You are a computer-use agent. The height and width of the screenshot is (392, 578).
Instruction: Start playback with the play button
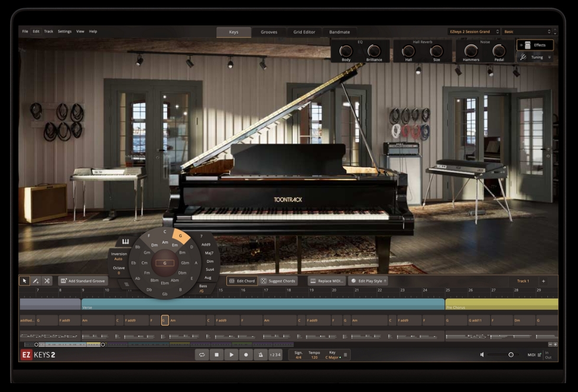tap(231, 355)
